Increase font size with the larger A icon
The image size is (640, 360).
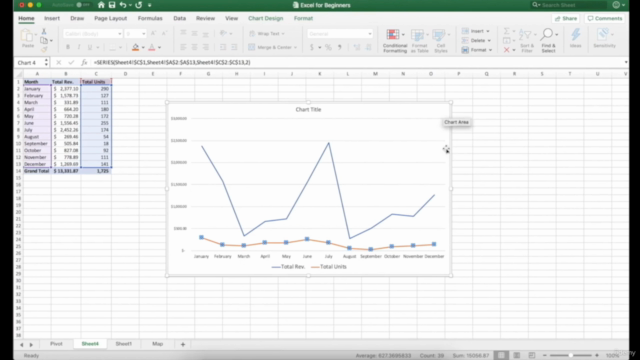[153, 34]
